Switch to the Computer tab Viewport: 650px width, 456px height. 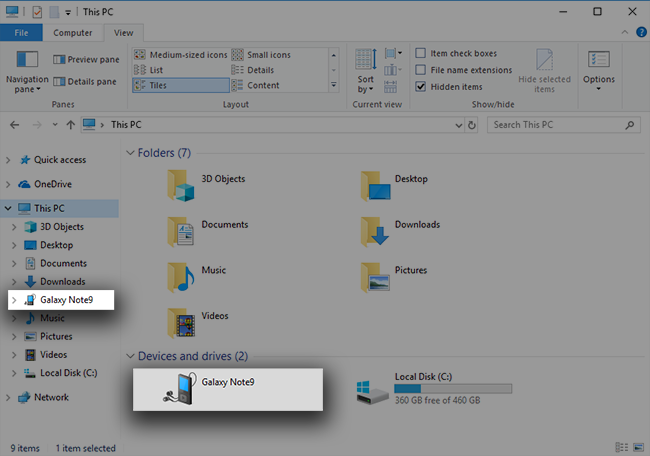tap(73, 33)
